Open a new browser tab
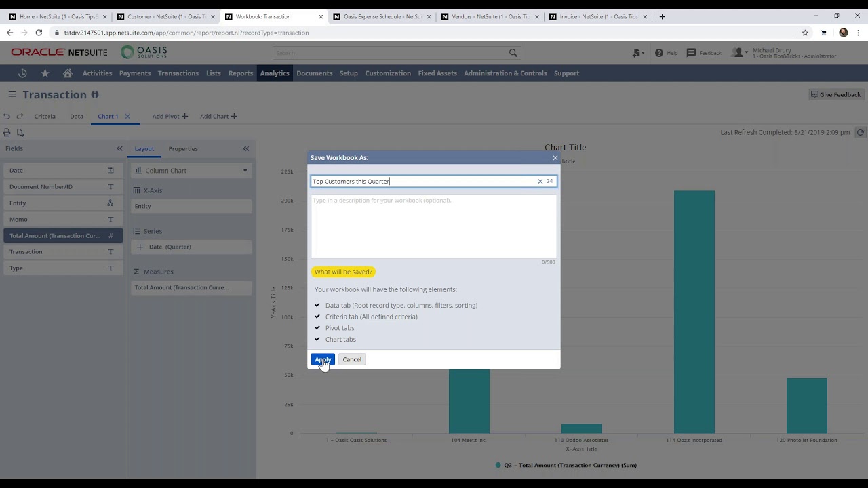The image size is (868, 488). [662, 16]
